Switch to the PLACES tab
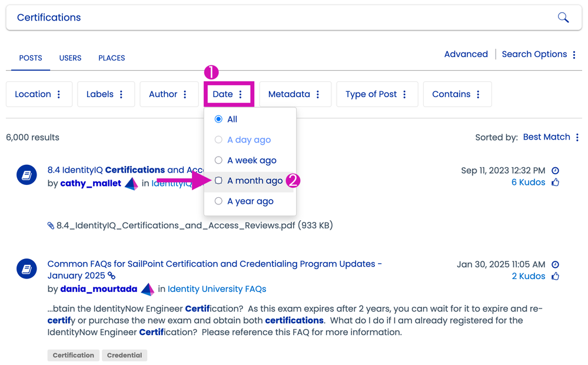This screenshot has width=588, height=365. 112,58
